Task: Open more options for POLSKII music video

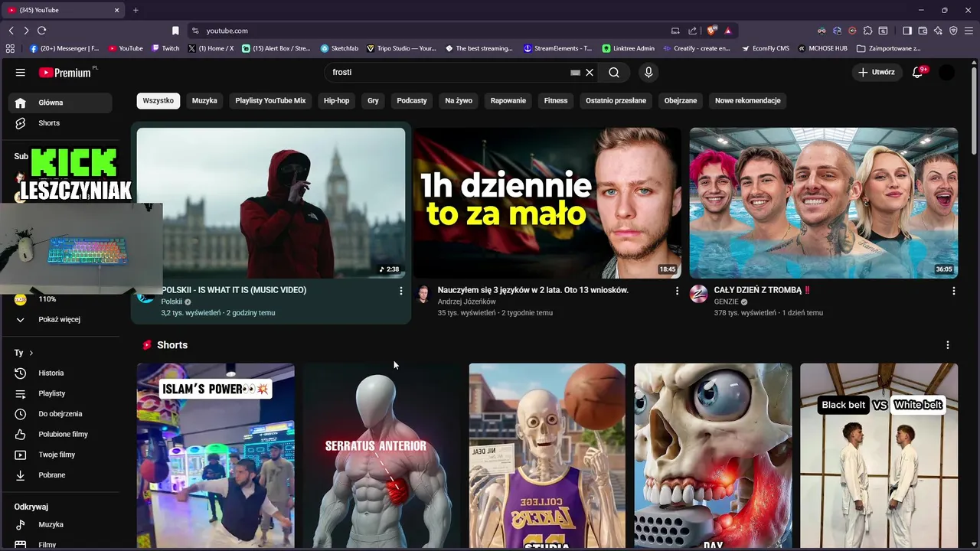Action: [x=400, y=291]
